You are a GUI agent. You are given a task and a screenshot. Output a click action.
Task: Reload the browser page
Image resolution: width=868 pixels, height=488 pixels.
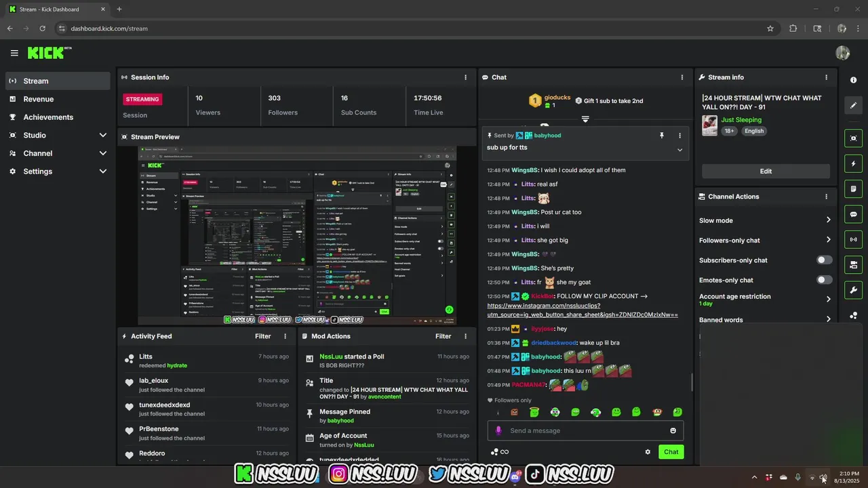pos(42,28)
